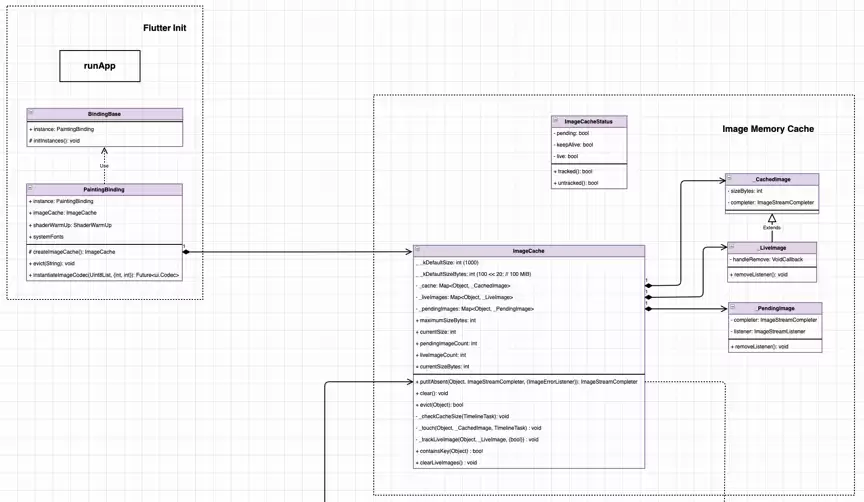Select the 'handleRemove: VoidCallback' row

[x=772, y=260]
